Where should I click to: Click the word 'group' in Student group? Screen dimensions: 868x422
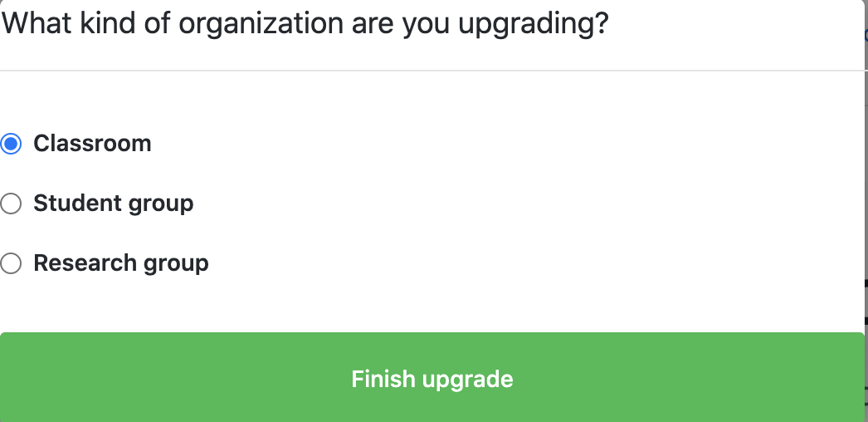click(161, 205)
